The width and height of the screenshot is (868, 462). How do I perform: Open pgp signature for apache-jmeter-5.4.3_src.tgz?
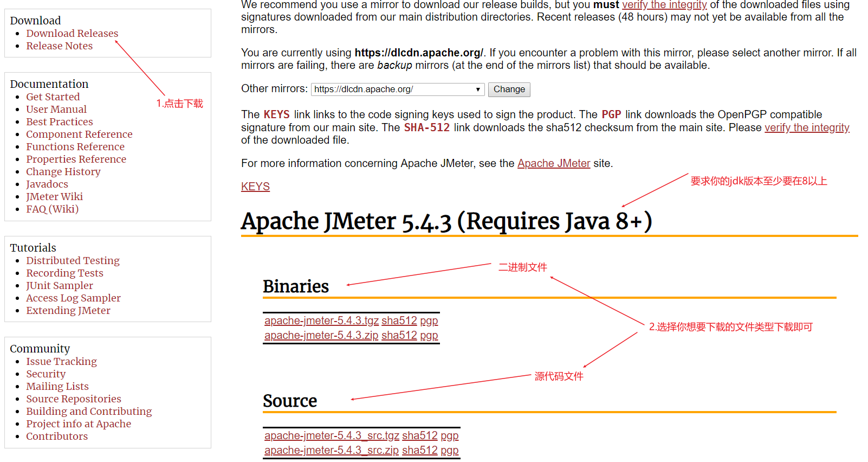coord(450,436)
